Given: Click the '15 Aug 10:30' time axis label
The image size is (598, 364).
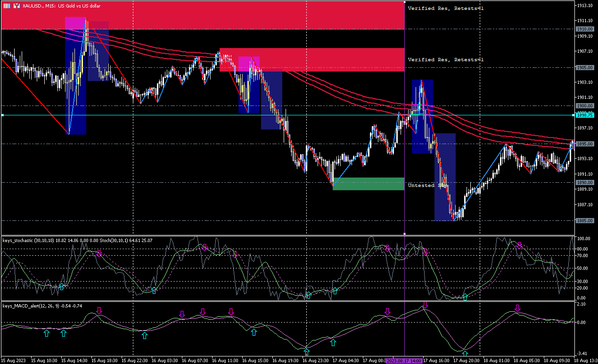Looking at the screenshot, I should pos(44,361).
